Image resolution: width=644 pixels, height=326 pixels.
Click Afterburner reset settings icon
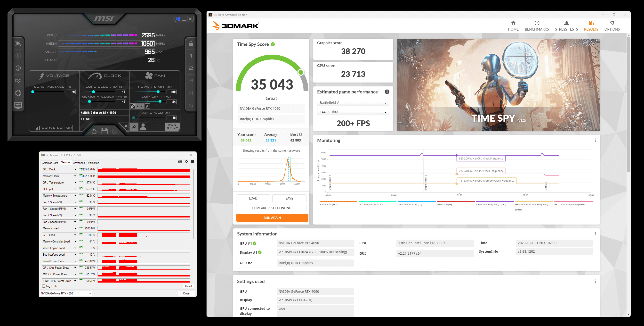[x=94, y=131]
